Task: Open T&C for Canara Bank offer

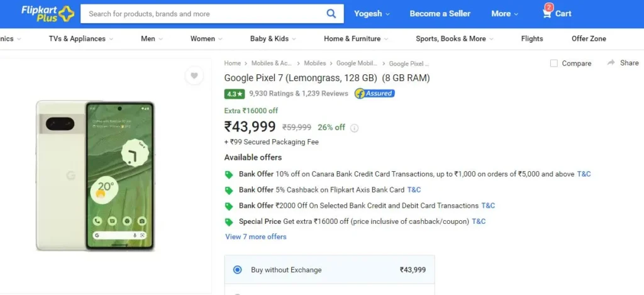Action: tap(584, 174)
